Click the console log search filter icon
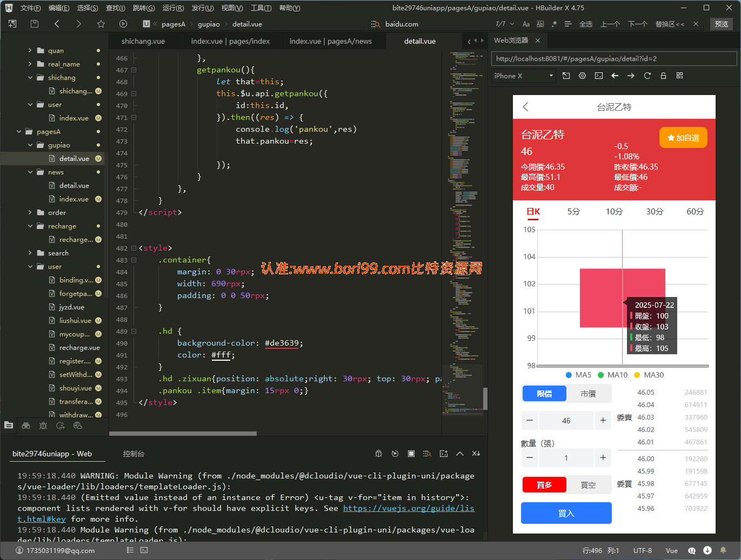The height and width of the screenshot is (560, 741). pyautogui.click(x=427, y=454)
